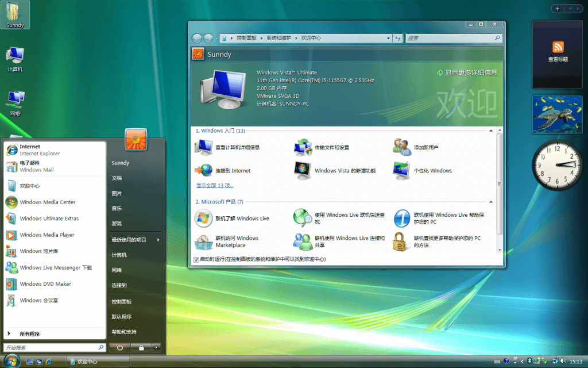Click Back button in Welcome Center window

(197, 38)
